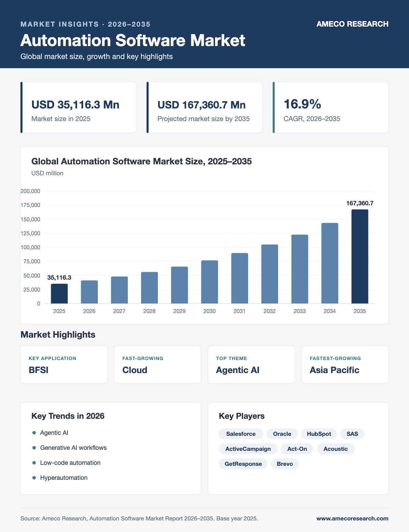Click the GetResponse player chip

[x=243, y=464]
